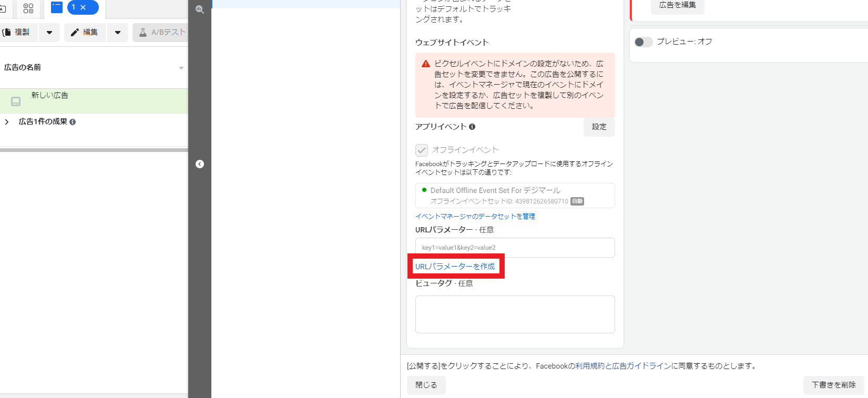
Task: Click info icon next to 広告1件の成果
Action: tap(73, 122)
